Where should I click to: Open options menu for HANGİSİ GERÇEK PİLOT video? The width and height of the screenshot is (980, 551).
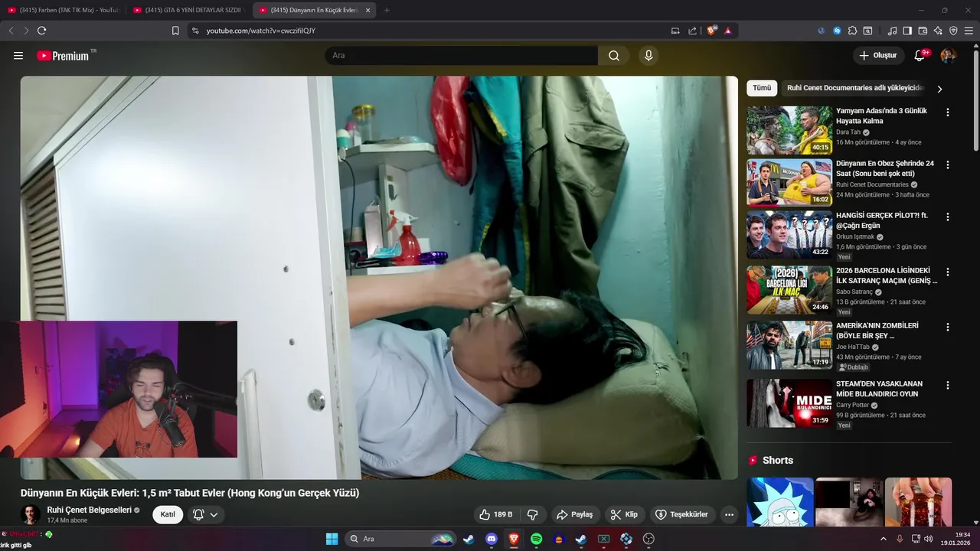[x=948, y=217]
